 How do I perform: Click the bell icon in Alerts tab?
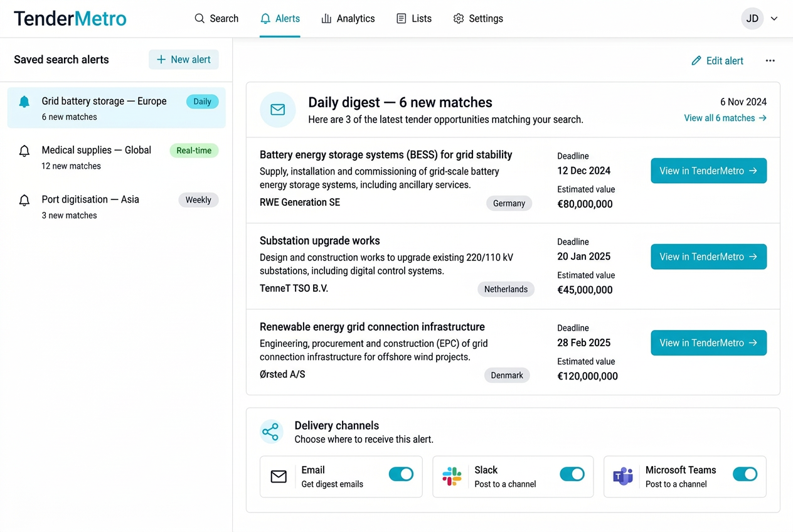point(265,19)
